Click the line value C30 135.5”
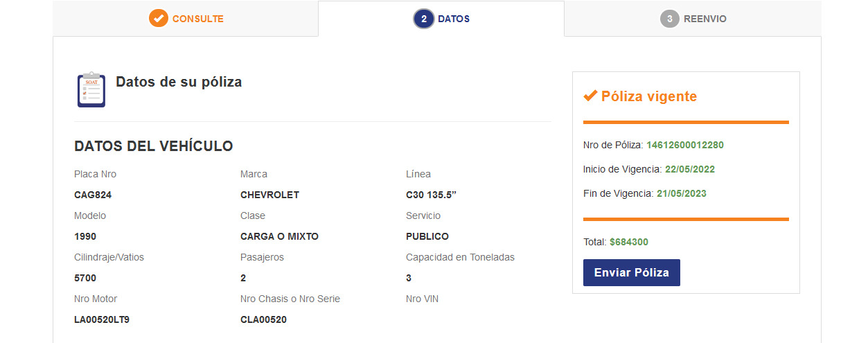This screenshot has width=868, height=343. pyautogui.click(x=431, y=195)
